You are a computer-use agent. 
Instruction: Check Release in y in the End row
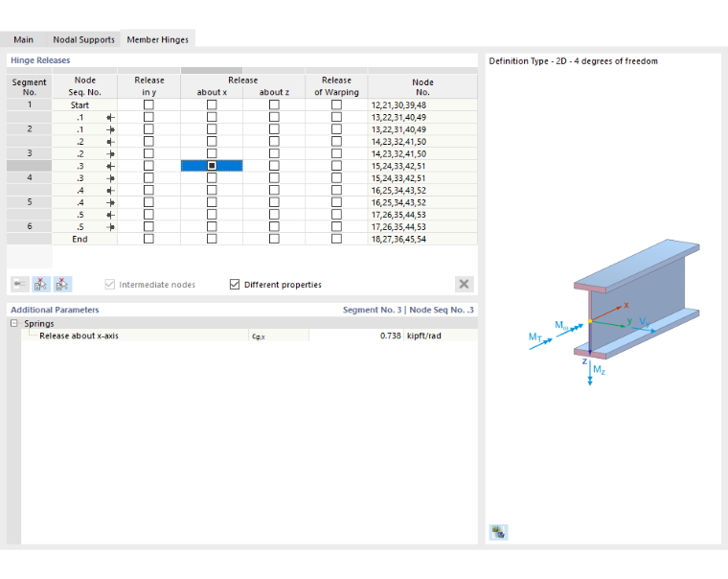[148, 239]
